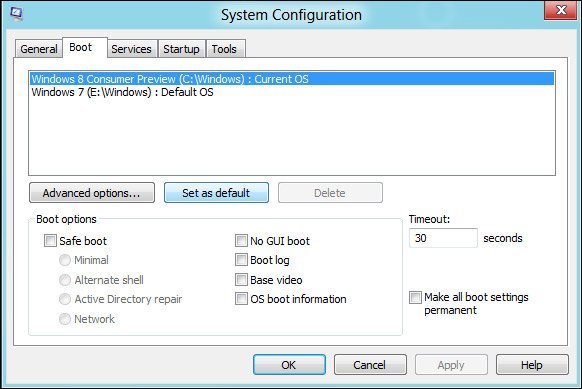The image size is (582, 389).
Task: Switch to the General tab
Action: tap(39, 49)
